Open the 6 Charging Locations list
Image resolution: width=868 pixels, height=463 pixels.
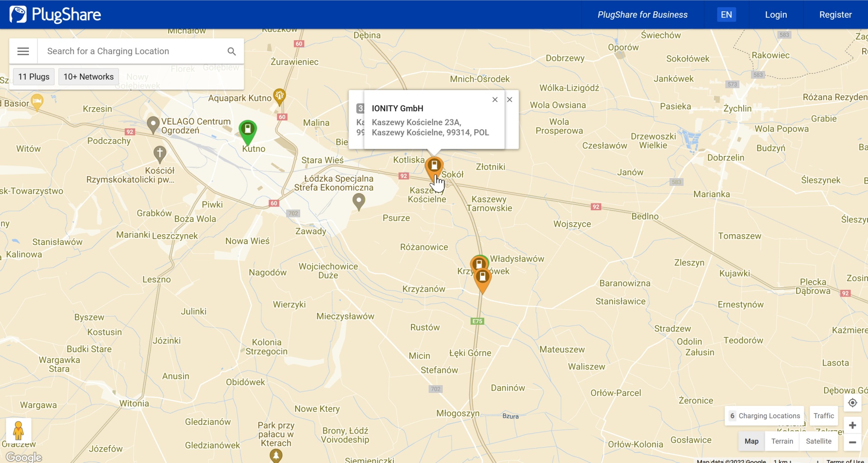[764, 416]
